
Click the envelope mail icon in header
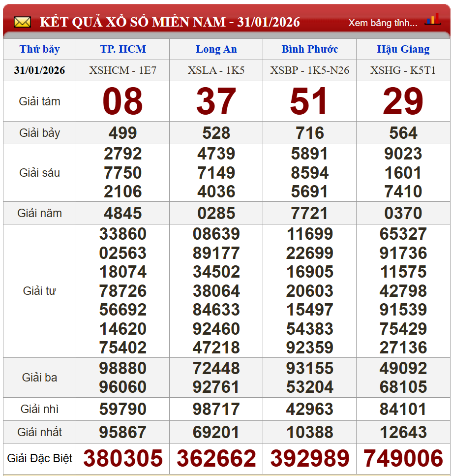click(22, 22)
